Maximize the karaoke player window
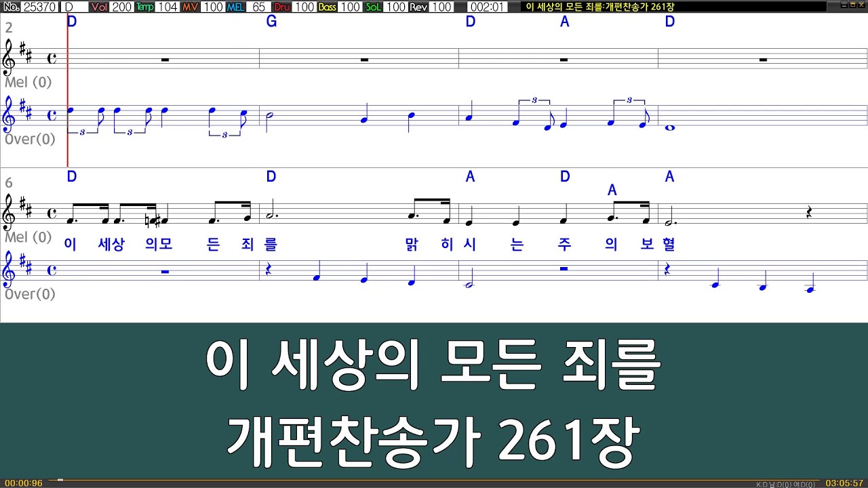 point(852,5)
